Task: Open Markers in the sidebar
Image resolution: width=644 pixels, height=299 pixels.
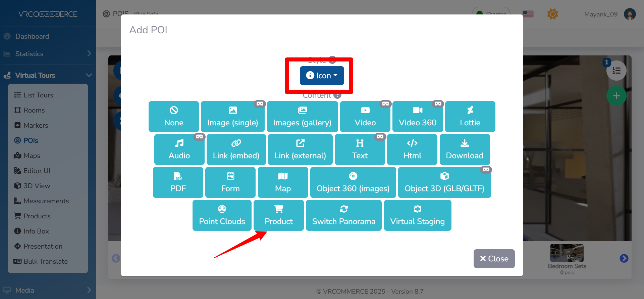Action: [x=36, y=125]
